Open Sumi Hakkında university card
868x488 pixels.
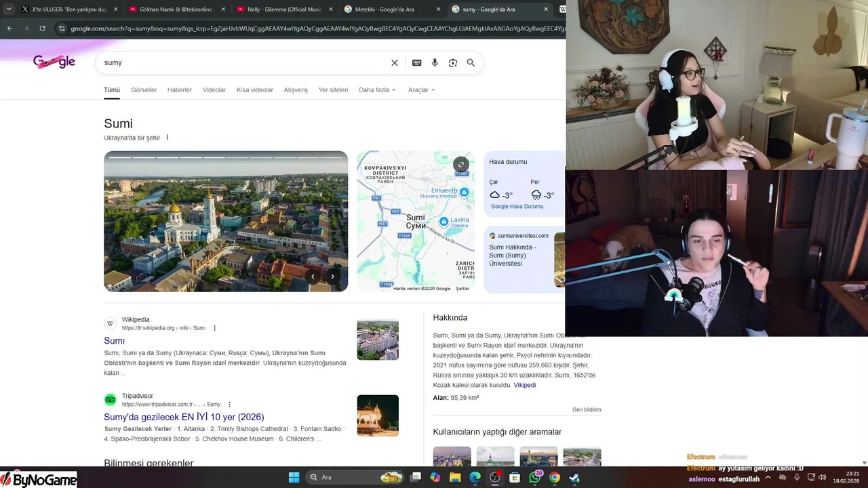tap(525, 260)
